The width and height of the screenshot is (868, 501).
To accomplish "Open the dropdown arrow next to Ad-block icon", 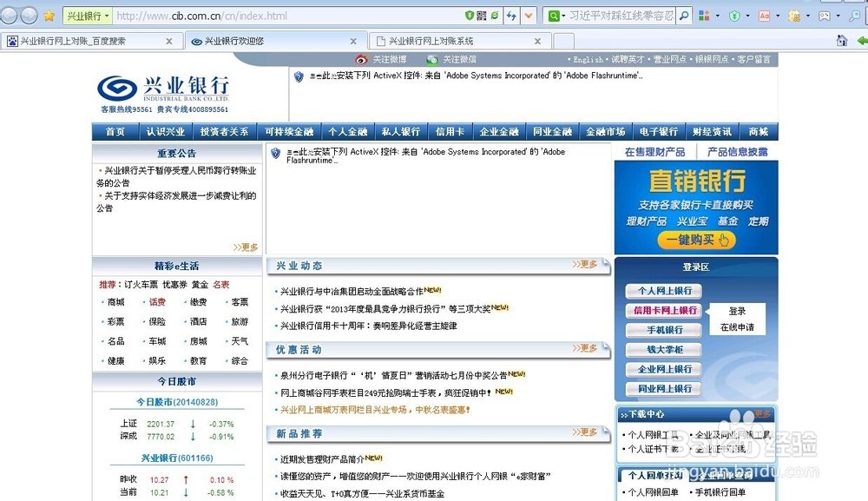I will [777, 16].
